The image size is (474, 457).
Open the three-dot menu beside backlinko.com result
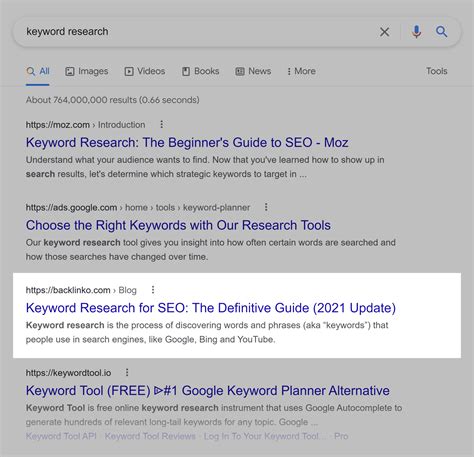click(x=153, y=290)
